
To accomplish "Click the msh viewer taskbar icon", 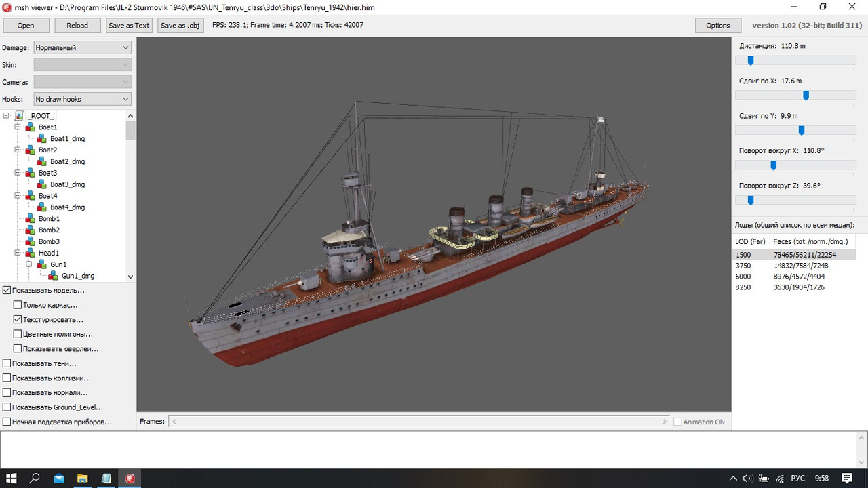I will pos(129,478).
